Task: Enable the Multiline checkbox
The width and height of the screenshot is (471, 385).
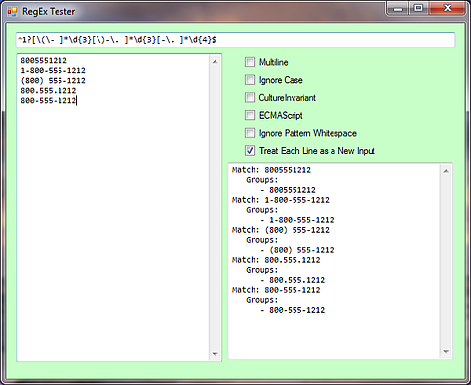Action: (x=250, y=62)
